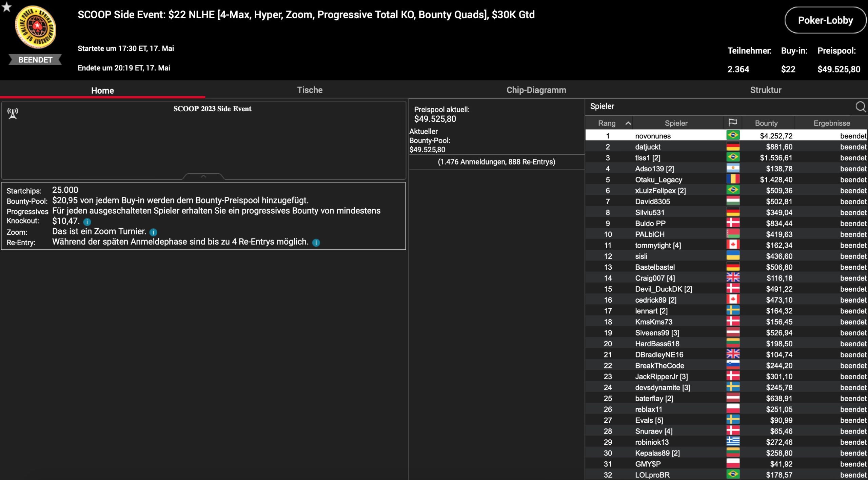Viewport: 868px width, 480px height.
Task: Click the SCOOP tournament logo
Action: (36, 27)
